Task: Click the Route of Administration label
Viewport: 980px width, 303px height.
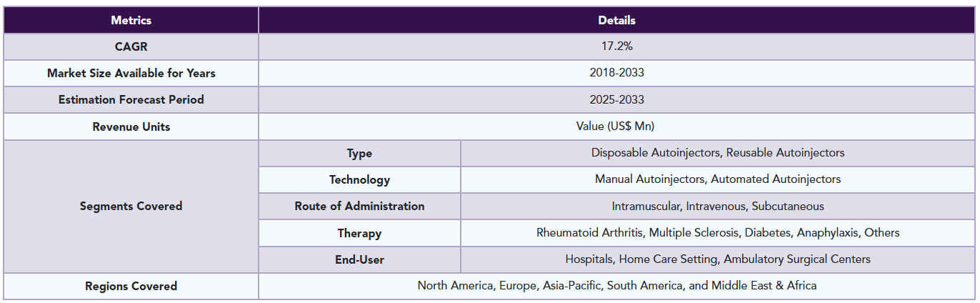Action: pyautogui.click(x=359, y=206)
